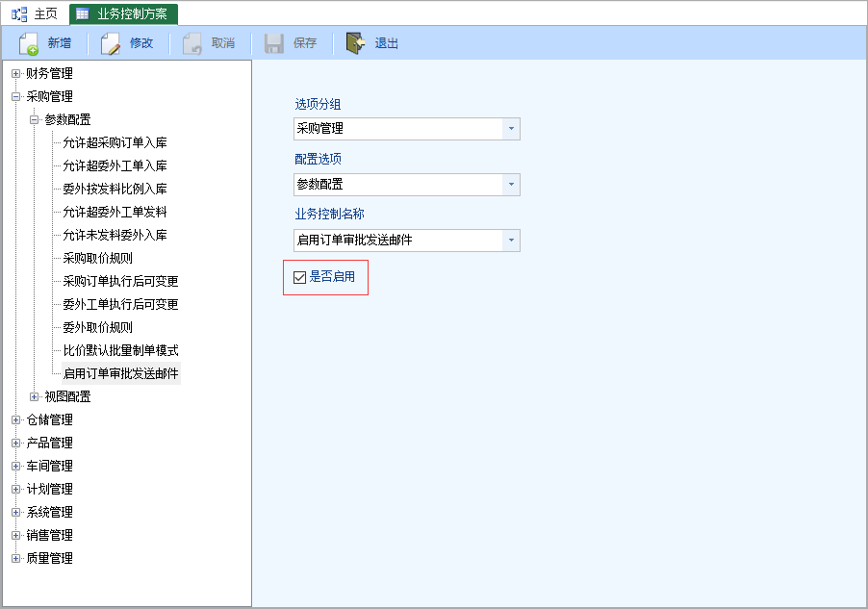Image resolution: width=868 pixels, height=609 pixels.
Task: Click the 新增 (Add) toolbar icon
Action: click(x=28, y=43)
